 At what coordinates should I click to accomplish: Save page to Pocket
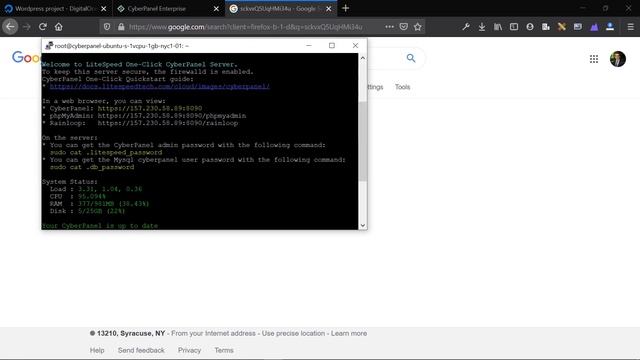pos(404,27)
